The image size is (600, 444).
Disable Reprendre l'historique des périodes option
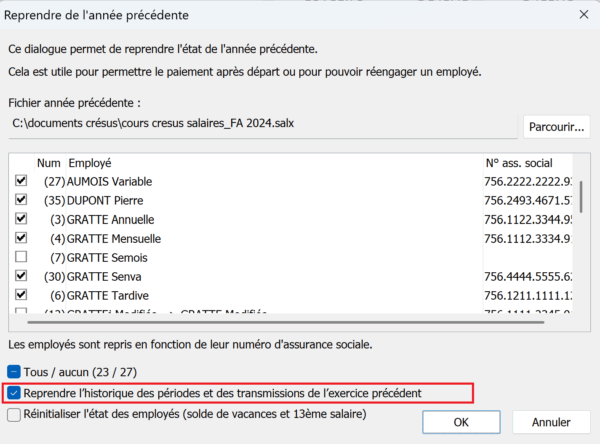pos(14,394)
